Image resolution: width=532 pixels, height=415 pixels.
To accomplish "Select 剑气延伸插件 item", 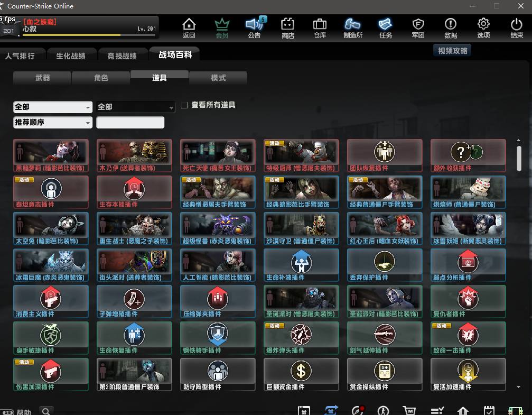I will pos(385,338).
